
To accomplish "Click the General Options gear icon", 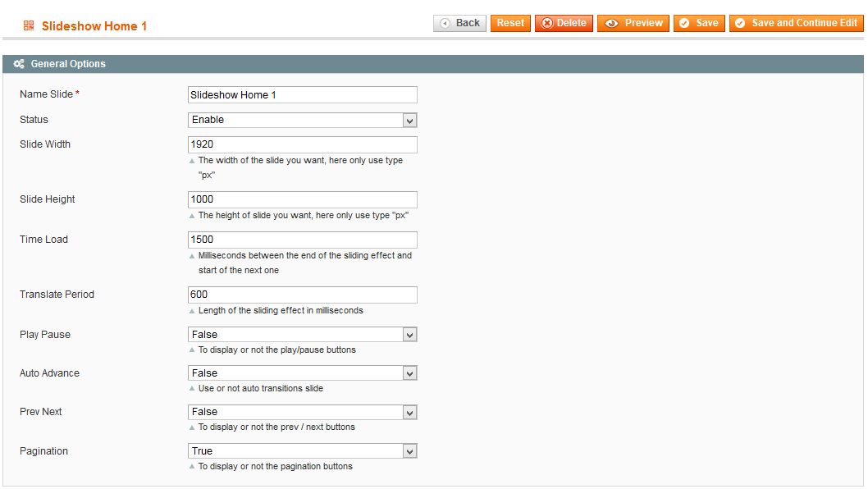I will point(19,64).
